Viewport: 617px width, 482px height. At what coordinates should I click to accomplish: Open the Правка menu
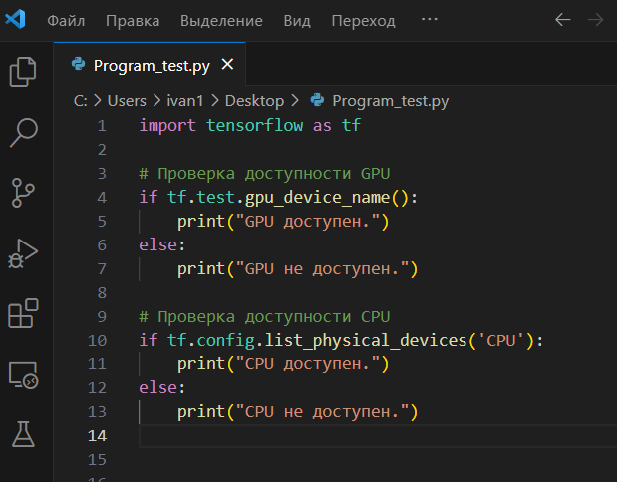point(132,20)
